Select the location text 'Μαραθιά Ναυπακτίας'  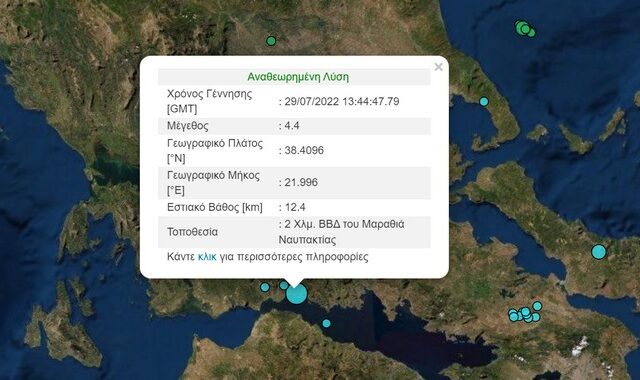pyautogui.click(x=341, y=232)
